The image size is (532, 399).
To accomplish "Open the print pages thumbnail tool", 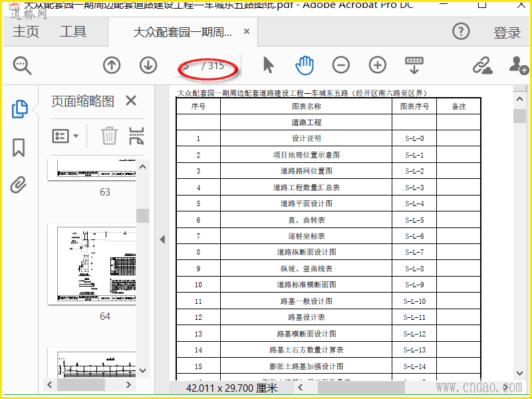I will [136, 136].
